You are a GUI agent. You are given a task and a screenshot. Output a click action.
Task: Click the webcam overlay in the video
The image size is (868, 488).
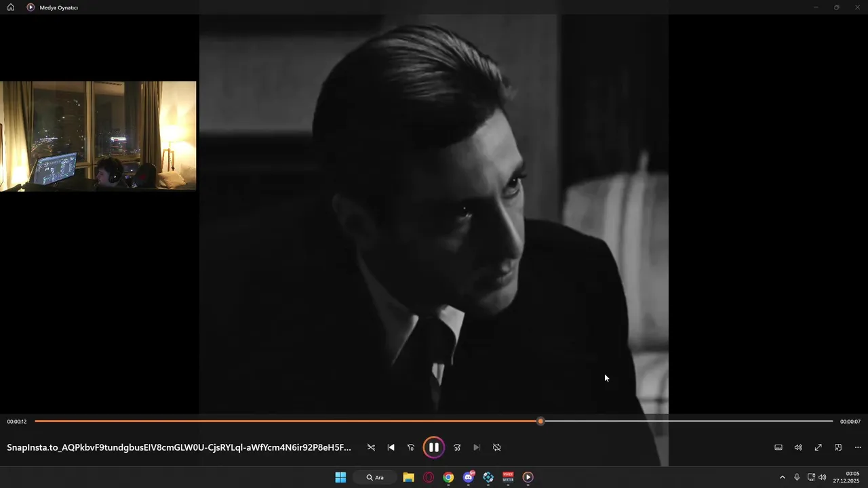tap(98, 136)
